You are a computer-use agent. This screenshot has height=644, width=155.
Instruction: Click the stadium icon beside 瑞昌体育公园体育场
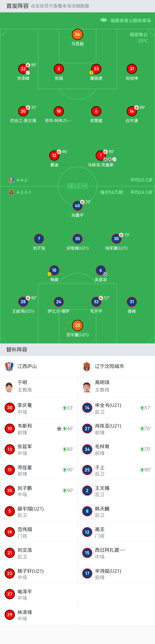coord(104,20)
